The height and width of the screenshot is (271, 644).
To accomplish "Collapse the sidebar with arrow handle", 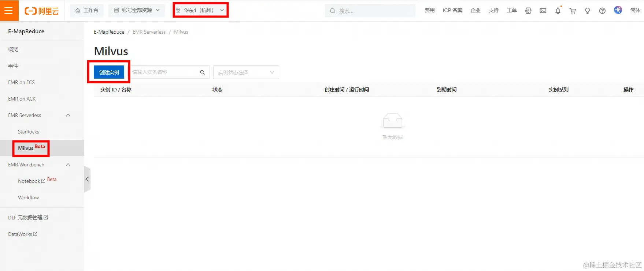I will (87, 179).
